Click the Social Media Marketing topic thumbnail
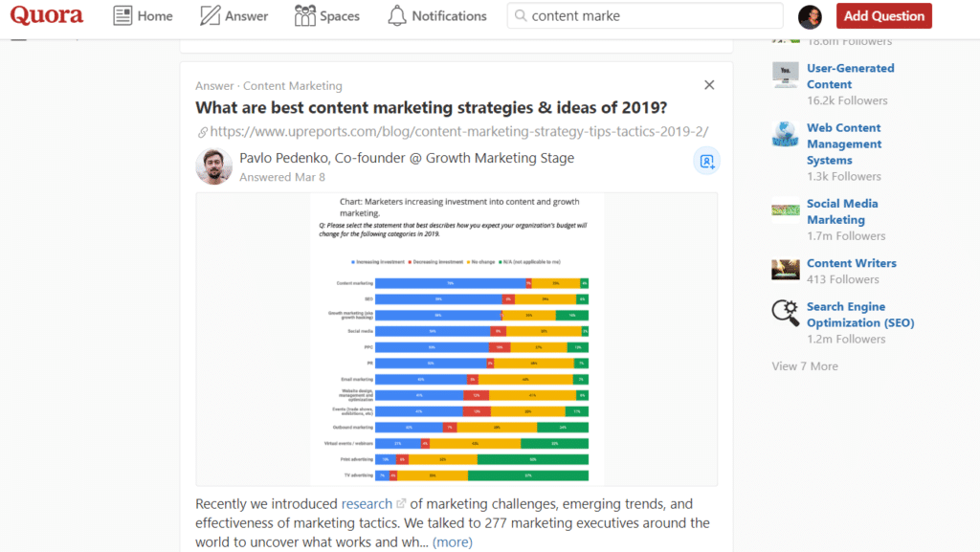Screen dimensions: 980x552 coord(785,210)
